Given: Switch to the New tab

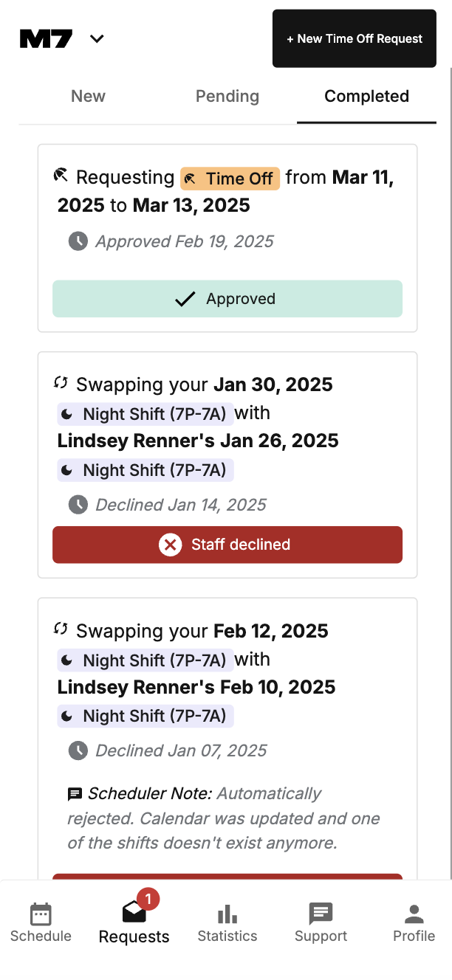Looking at the screenshot, I should [88, 96].
